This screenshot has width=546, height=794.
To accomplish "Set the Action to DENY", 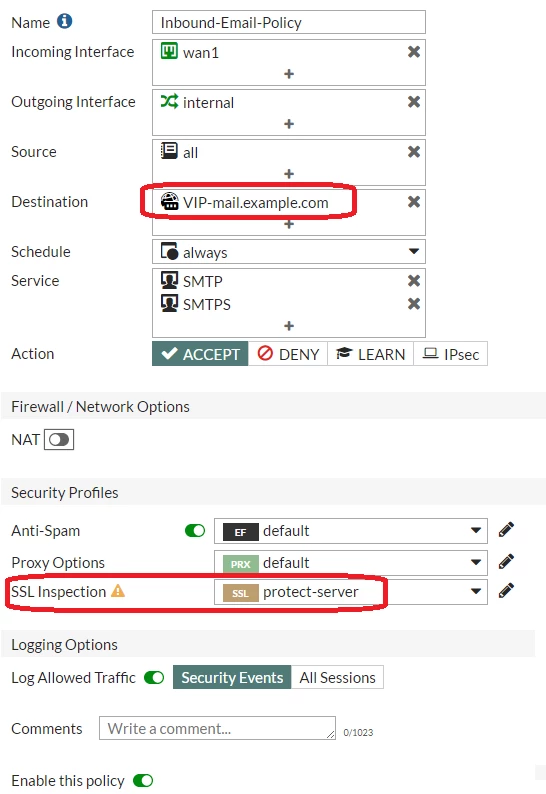I will click(288, 354).
